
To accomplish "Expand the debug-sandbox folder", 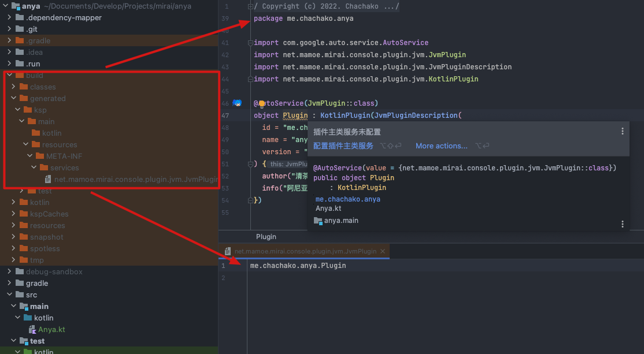I will click(10, 271).
